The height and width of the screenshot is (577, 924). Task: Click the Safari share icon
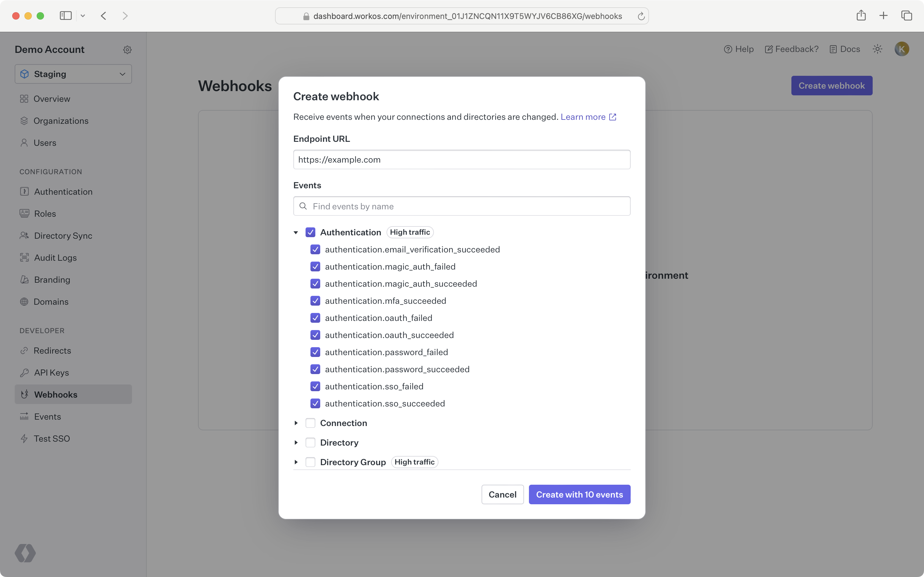click(x=861, y=16)
